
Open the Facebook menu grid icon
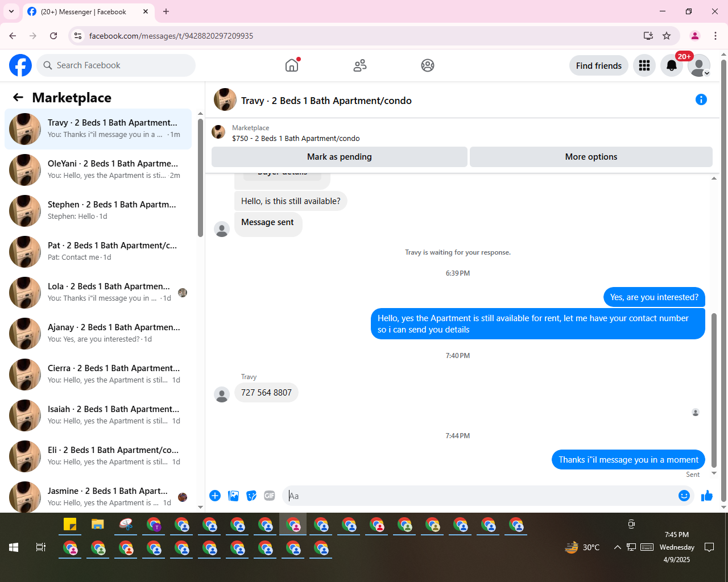644,65
